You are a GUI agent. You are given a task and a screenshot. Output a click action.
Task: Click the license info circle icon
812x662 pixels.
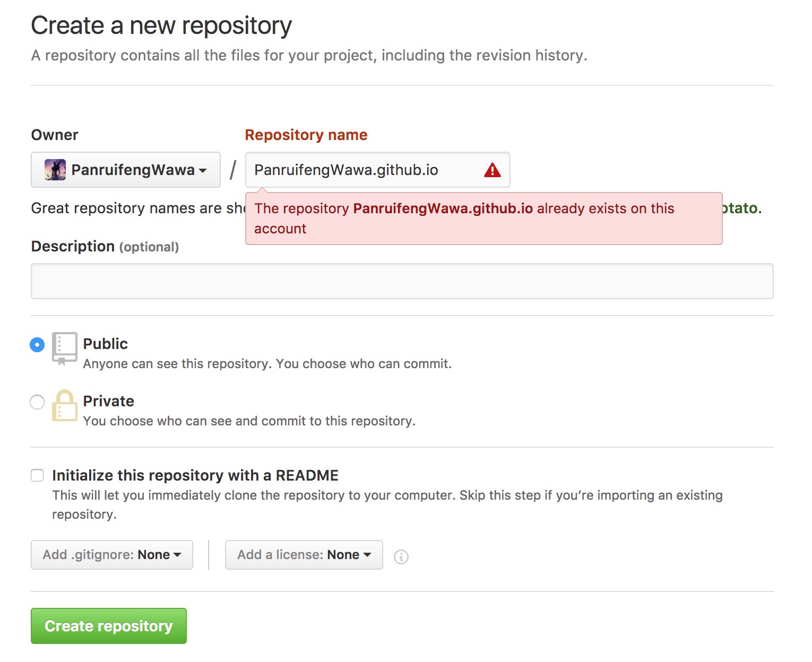pyautogui.click(x=401, y=556)
